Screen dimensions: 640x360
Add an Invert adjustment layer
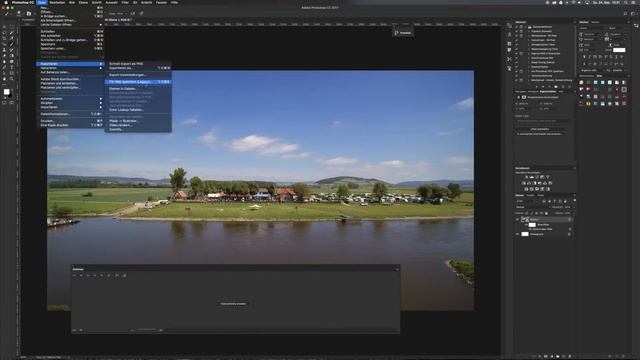coord(526,189)
